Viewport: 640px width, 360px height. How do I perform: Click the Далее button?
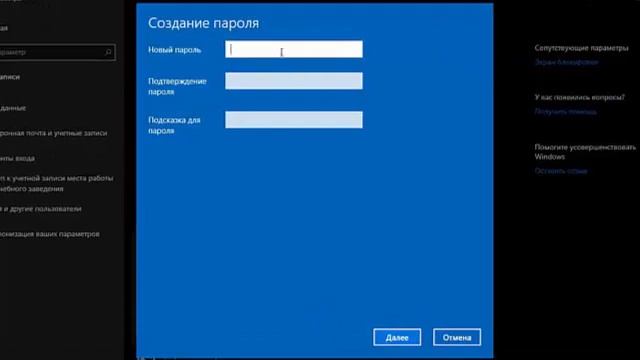click(x=397, y=338)
